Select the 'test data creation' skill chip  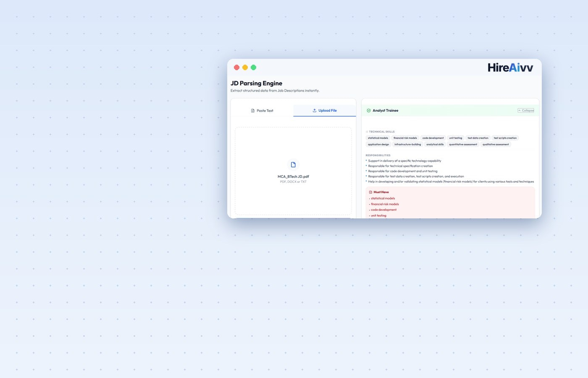click(x=478, y=138)
